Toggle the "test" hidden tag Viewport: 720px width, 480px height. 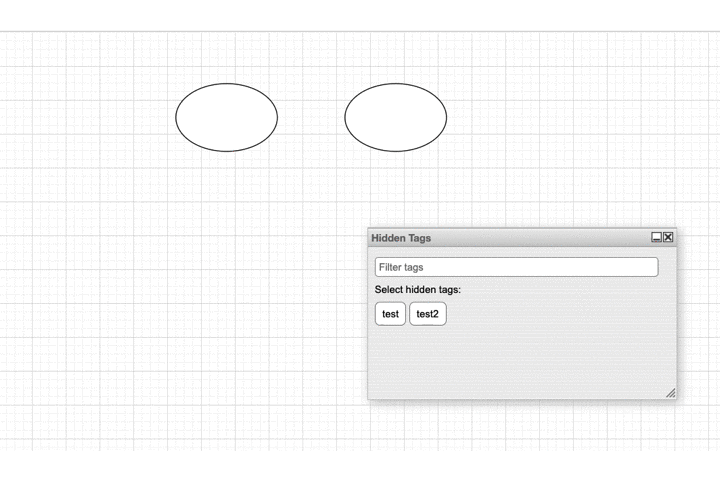coord(390,314)
